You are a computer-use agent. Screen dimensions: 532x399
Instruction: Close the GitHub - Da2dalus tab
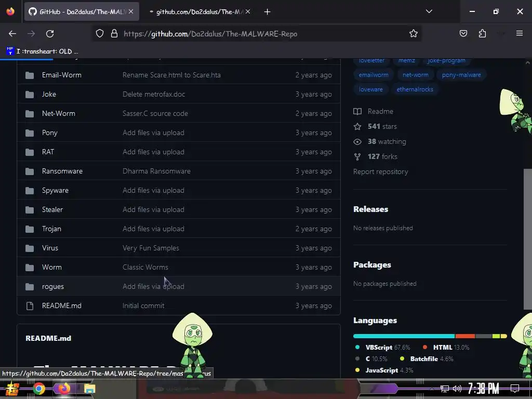click(x=131, y=12)
